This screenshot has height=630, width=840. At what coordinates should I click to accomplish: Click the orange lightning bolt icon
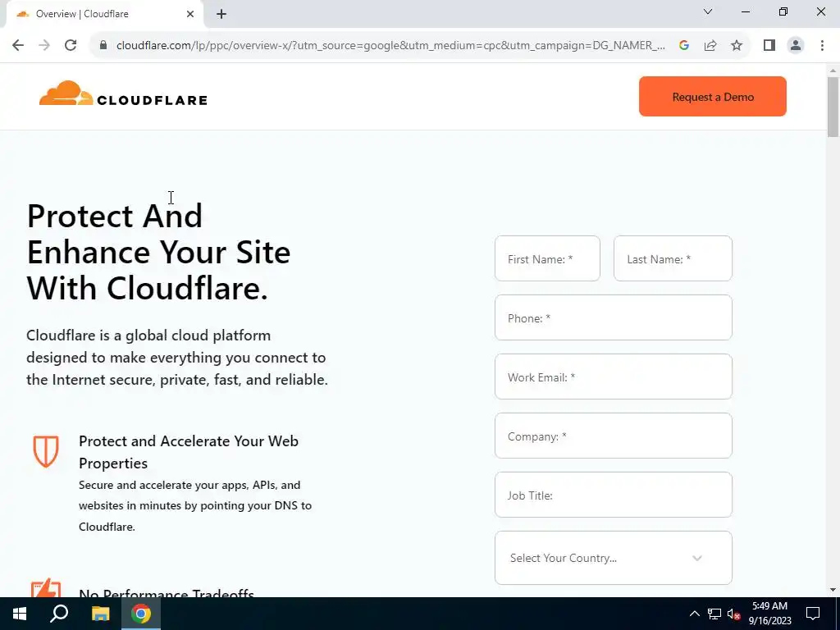(x=46, y=587)
